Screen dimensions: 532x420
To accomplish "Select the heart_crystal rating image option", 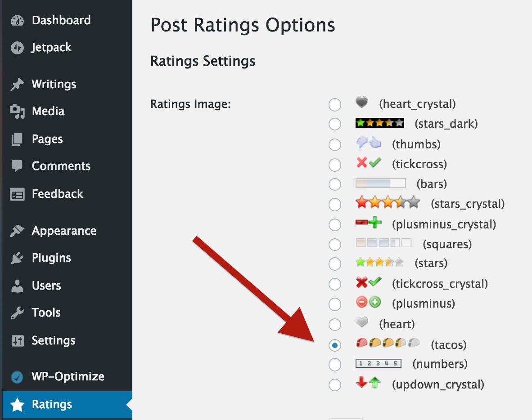I will coord(335,105).
